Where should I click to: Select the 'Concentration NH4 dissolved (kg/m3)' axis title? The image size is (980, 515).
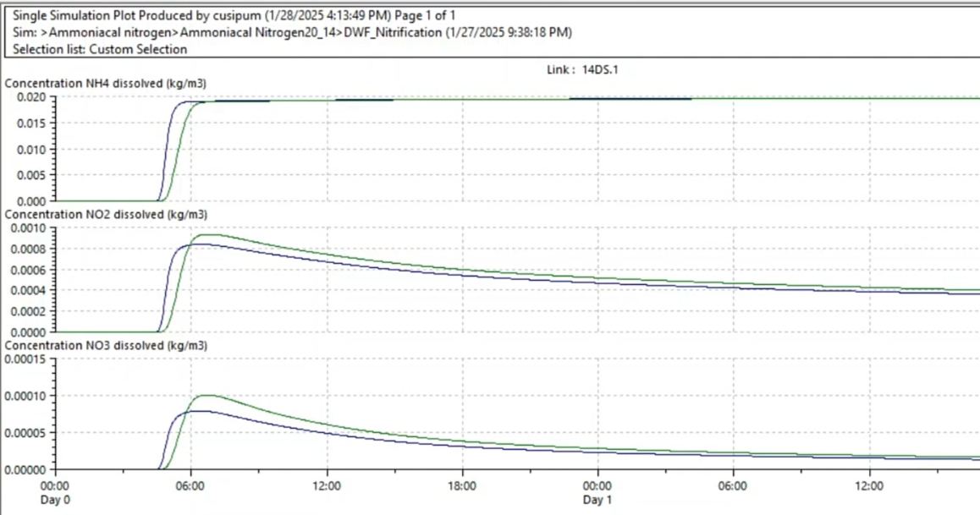click(x=106, y=83)
